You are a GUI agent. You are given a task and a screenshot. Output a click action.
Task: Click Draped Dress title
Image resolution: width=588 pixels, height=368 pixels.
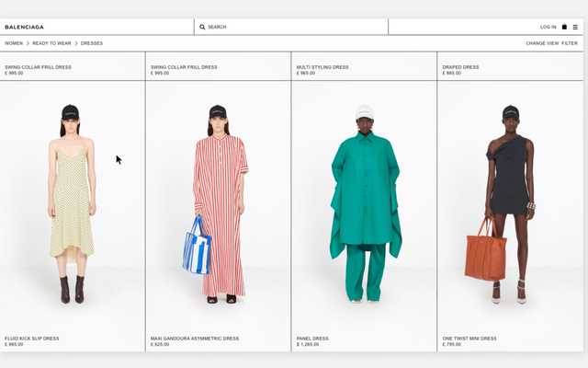pos(460,67)
